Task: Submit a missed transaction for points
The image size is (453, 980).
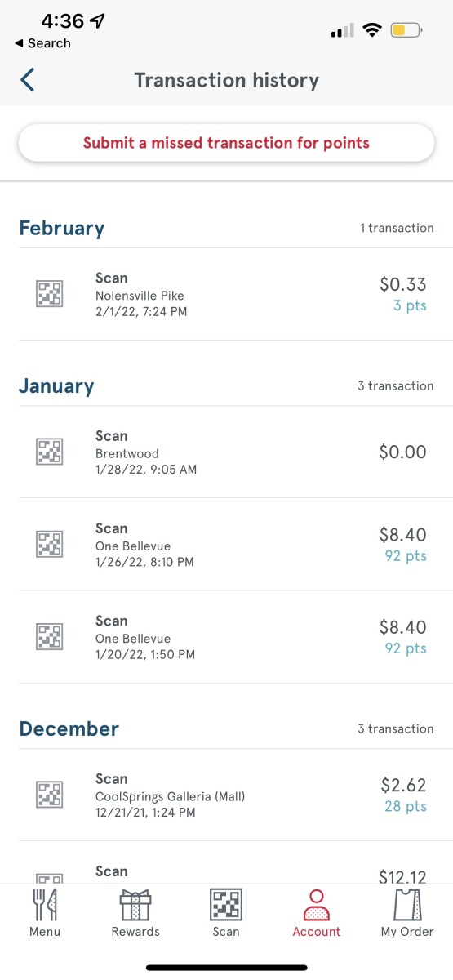Action: 226,143
